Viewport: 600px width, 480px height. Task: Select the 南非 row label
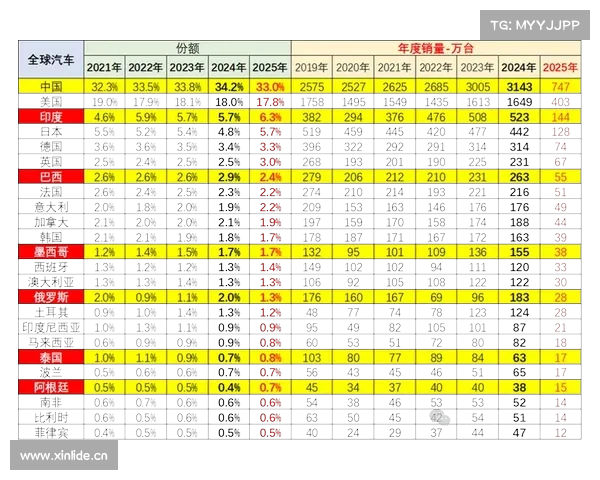[51, 402]
